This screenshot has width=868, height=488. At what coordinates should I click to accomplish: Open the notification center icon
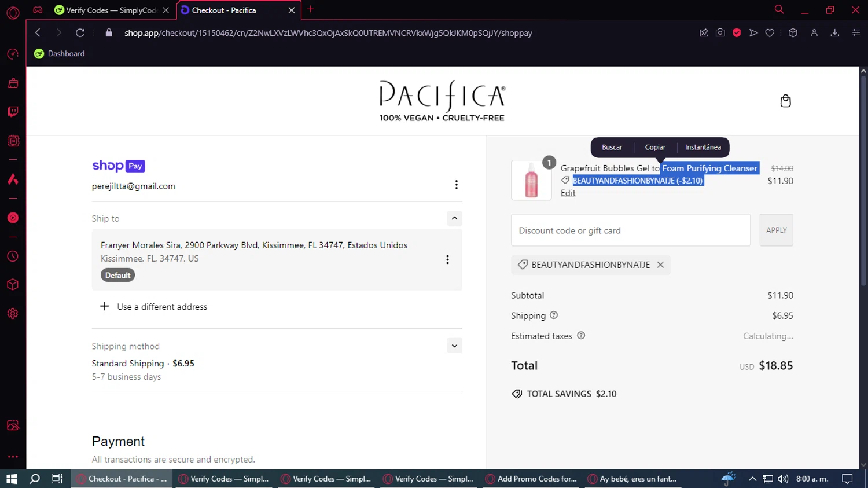point(847,479)
